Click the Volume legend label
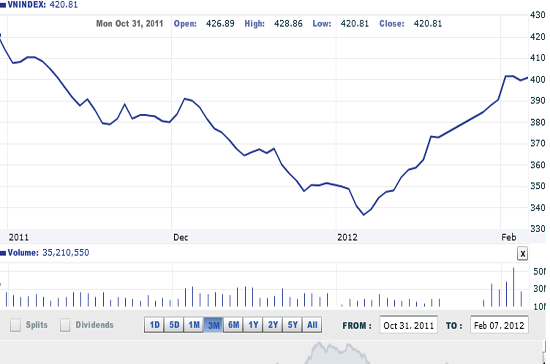The image size is (550, 364). click(x=23, y=252)
